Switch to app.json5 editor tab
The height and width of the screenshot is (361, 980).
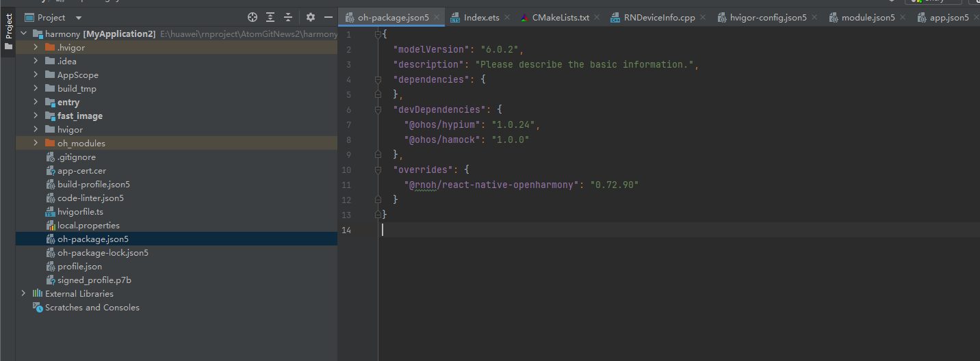click(949, 17)
